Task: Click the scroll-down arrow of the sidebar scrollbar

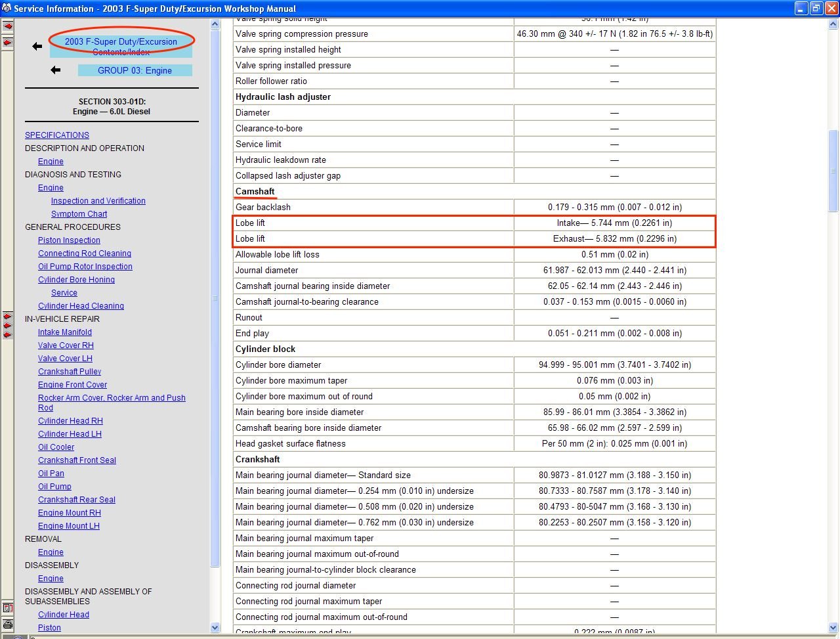Action: point(215,627)
